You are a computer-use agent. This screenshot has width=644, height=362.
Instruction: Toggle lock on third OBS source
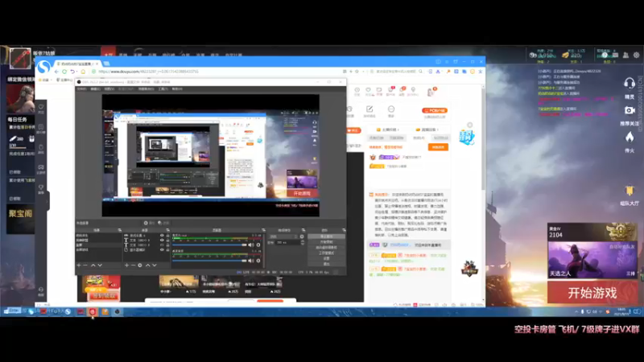pyautogui.click(x=167, y=245)
